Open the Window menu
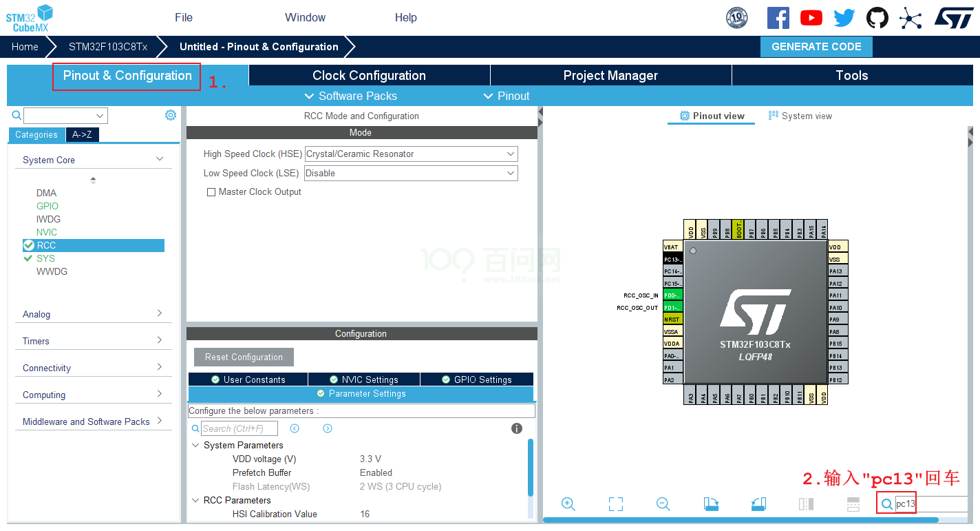 click(306, 18)
